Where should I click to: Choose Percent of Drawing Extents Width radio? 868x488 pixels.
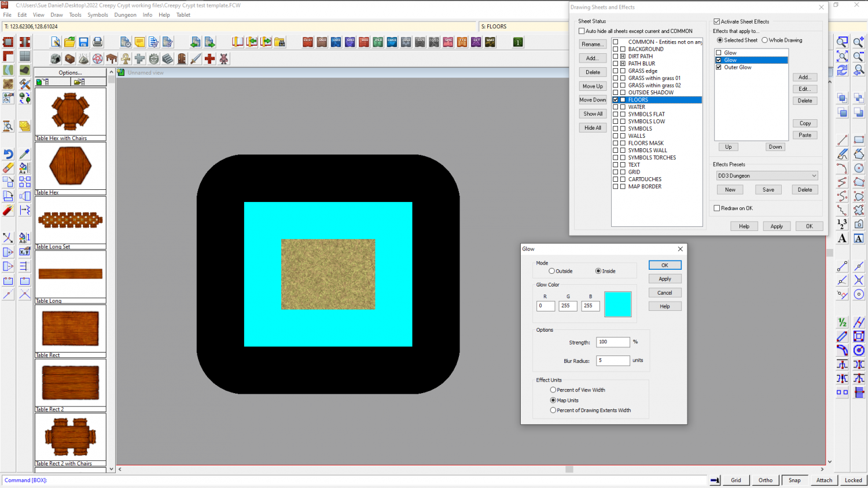pyautogui.click(x=553, y=410)
